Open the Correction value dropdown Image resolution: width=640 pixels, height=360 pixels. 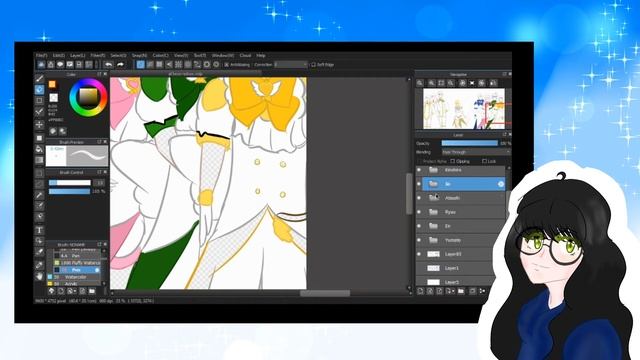[x=291, y=64]
